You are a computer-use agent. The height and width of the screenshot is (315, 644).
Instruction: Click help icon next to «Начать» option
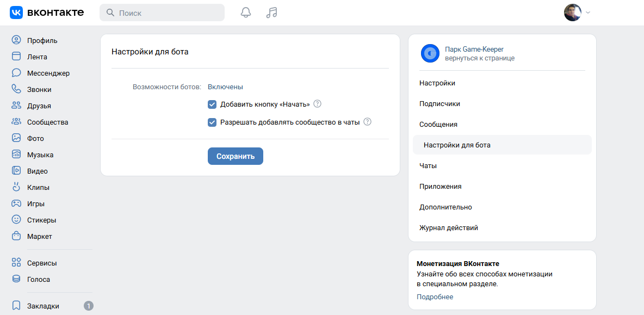pos(318,104)
